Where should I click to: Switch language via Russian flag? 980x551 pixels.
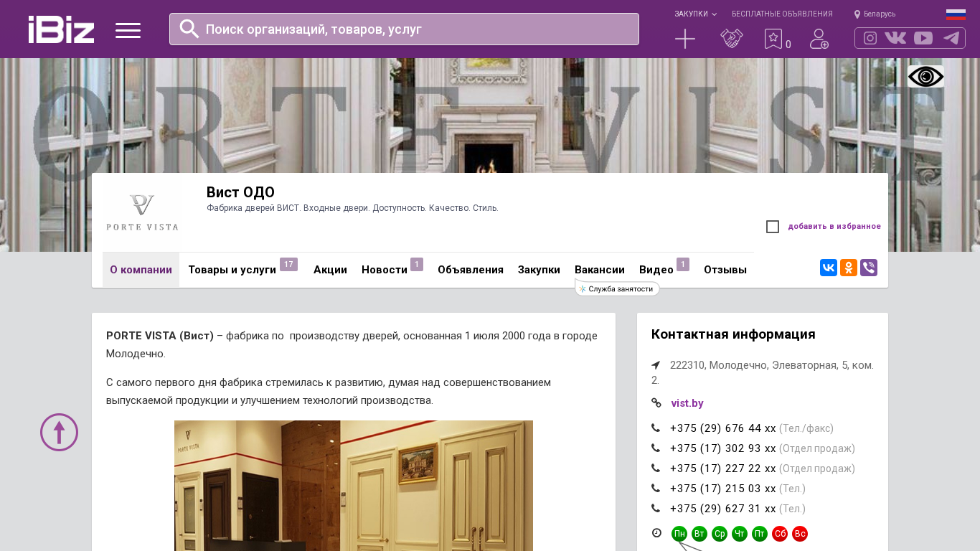pyautogui.click(x=956, y=14)
